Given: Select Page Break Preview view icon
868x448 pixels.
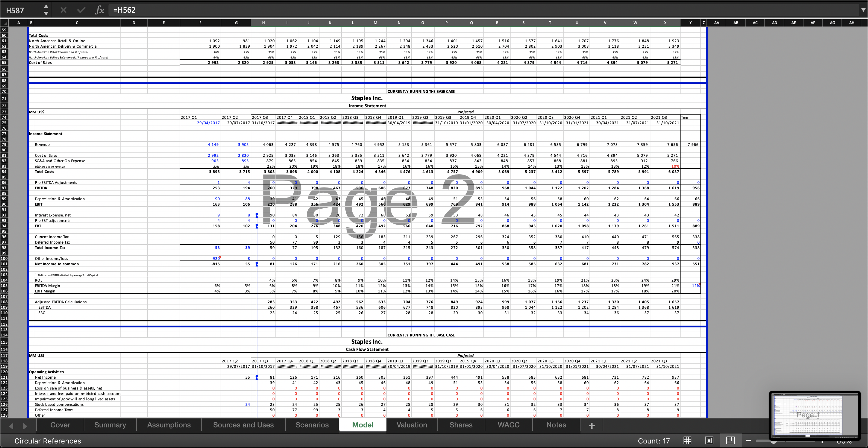Looking at the screenshot, I should coord(730,440).
